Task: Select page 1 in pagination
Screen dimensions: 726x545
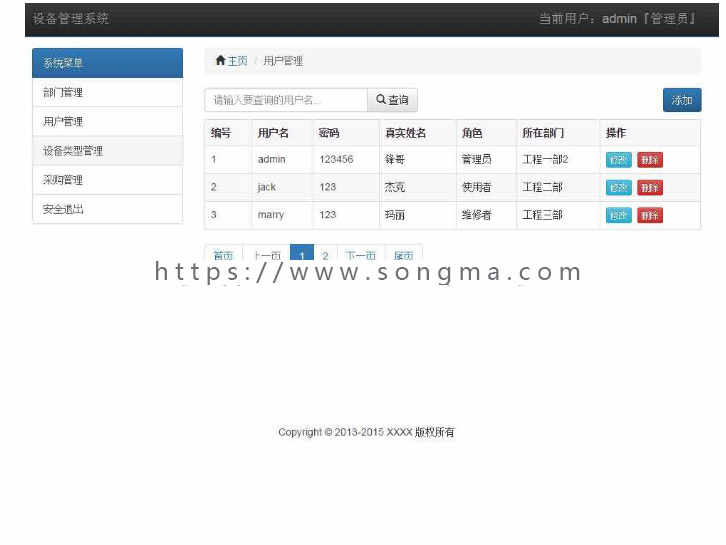Action: [x=301, y=254]
